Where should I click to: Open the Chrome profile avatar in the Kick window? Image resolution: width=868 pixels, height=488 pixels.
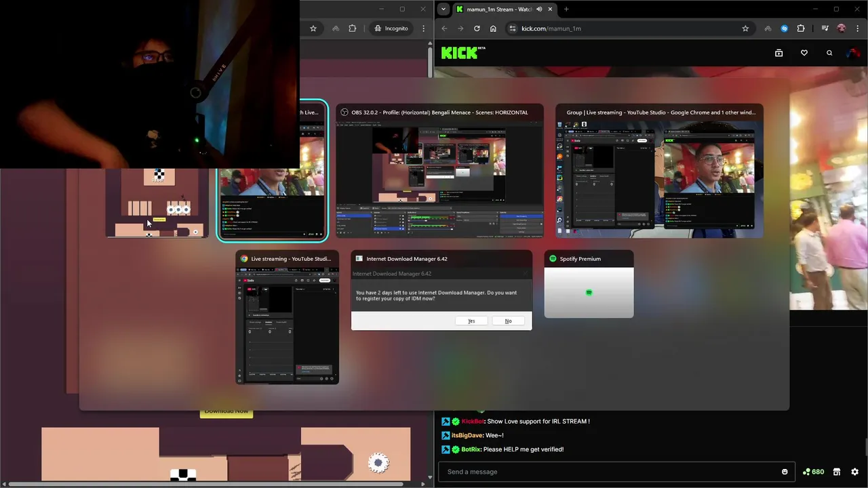842,28
